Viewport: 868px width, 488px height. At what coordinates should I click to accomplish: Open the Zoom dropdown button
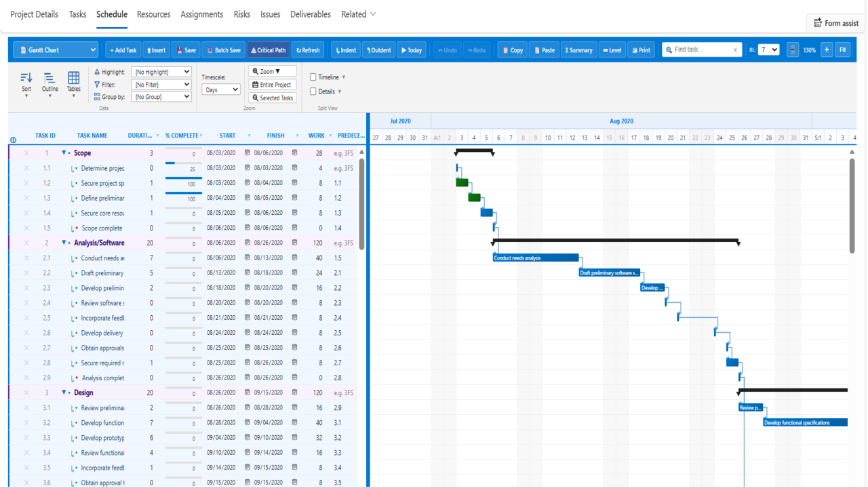[x=272, y=71]
